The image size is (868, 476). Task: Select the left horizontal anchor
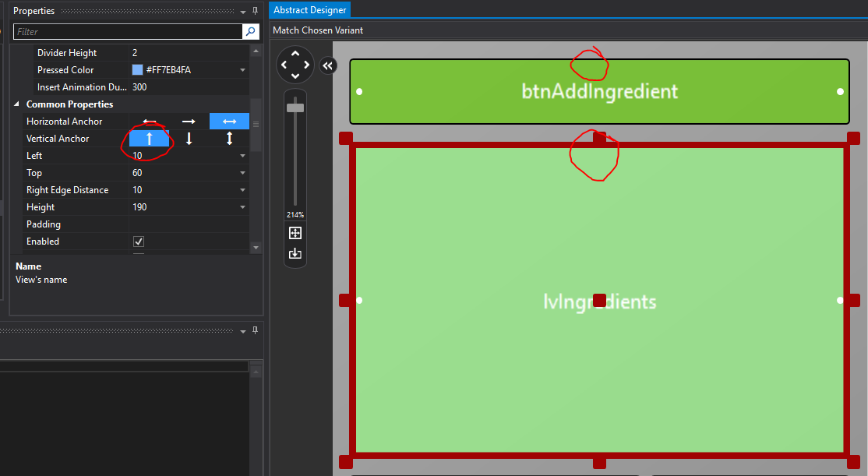coord(150,122)
